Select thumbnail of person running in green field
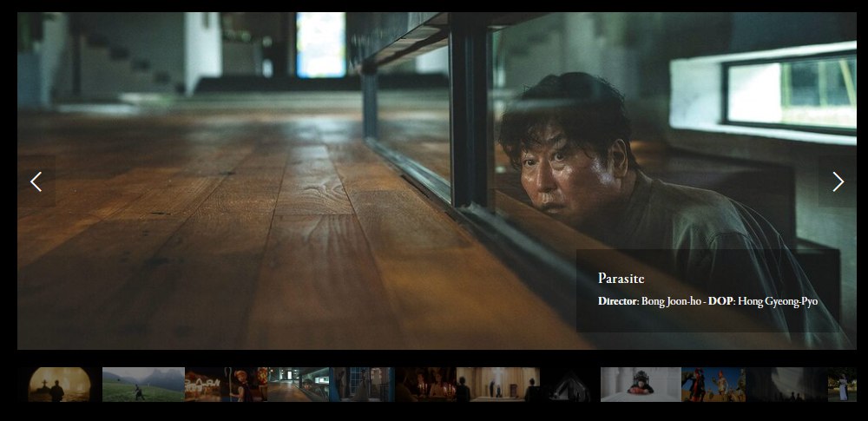The image size is (868, 421). click(143, 385)
